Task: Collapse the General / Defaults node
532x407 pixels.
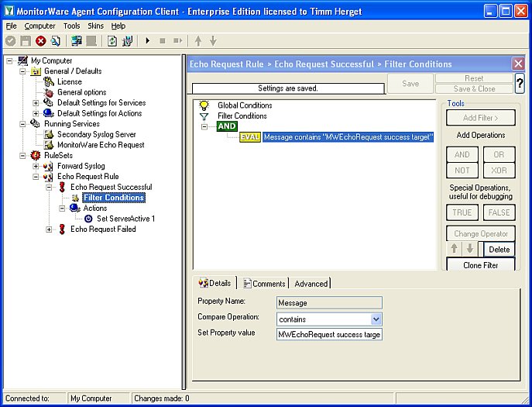Action: 22,71
